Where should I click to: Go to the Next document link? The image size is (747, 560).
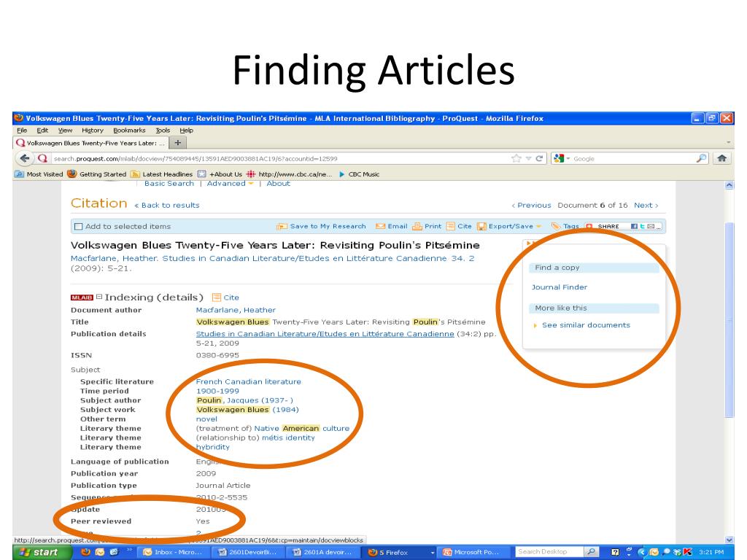(646, 205)
